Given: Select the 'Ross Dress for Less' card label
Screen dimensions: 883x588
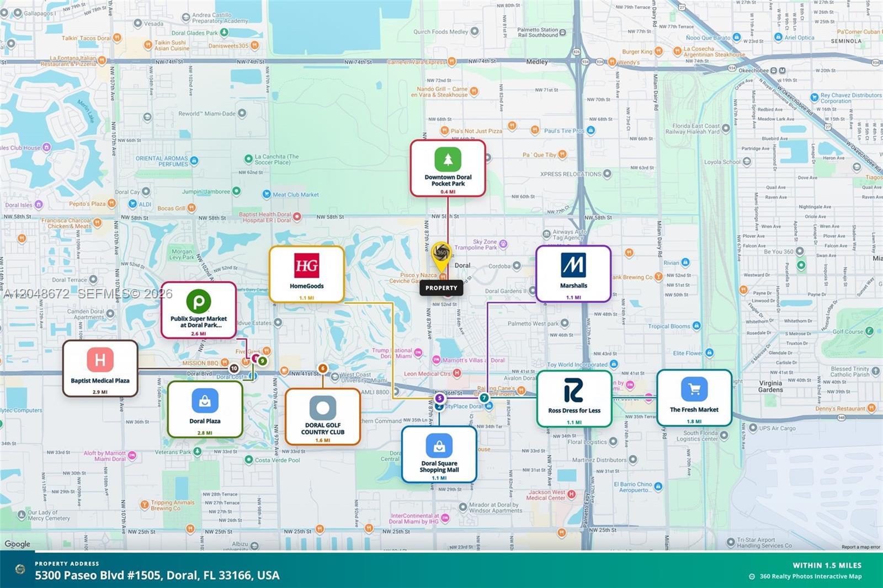Looking at the screenshot, I should (x=575, y=410).
